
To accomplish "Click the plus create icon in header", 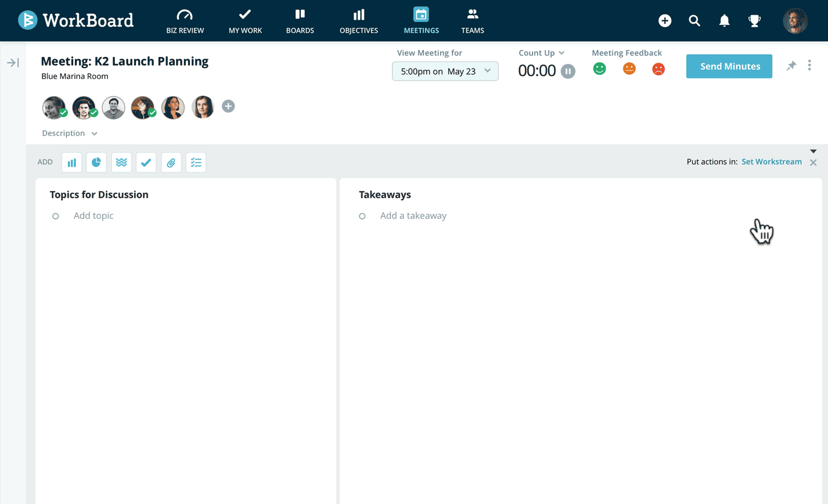I will coord(665,21).
